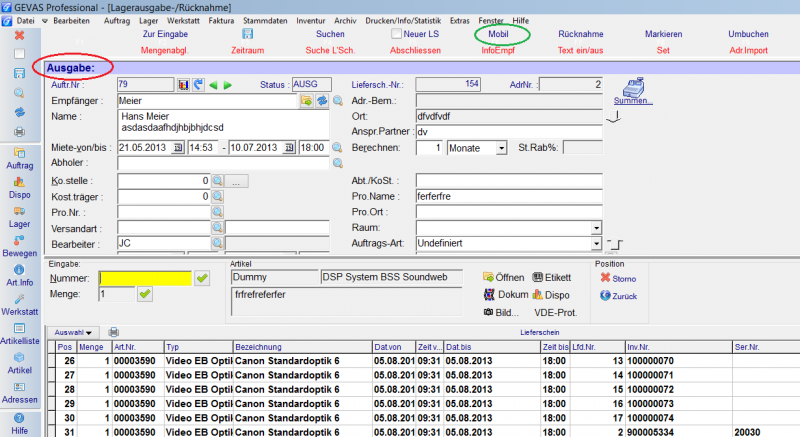The height and width of the screenshot is (437, 800).
Task: Sort table by Bezeichnung column header
Action: [x=303, y=347]
